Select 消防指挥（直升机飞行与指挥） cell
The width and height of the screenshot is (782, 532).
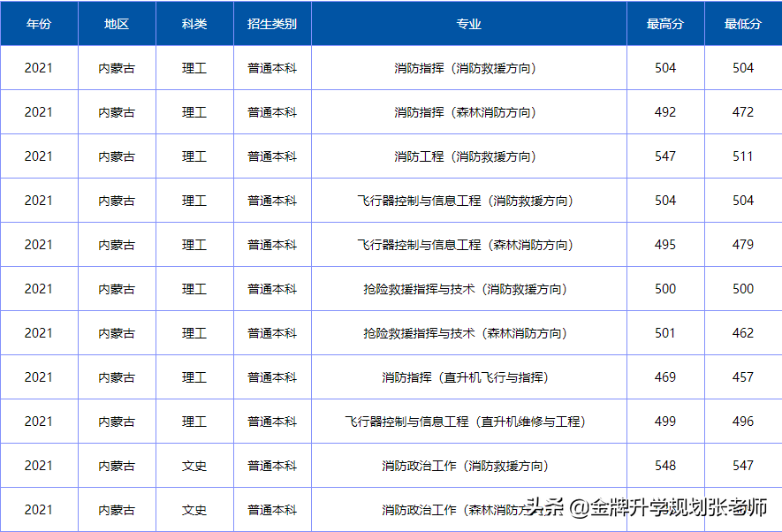click(467, 377)
